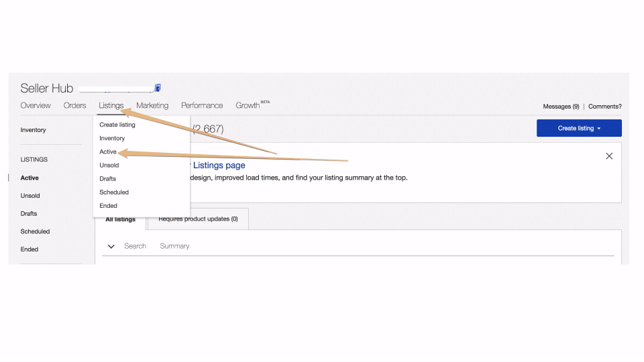Select Unsold in the left sidebar
Viewport: 644px width, 362px height.
pyautogui.click(x=30, y=196)
